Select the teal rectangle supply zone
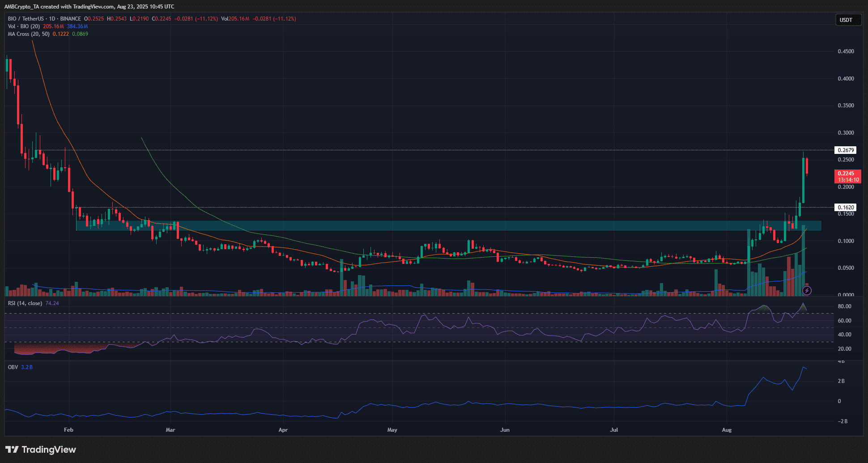 tap(449, 225)
